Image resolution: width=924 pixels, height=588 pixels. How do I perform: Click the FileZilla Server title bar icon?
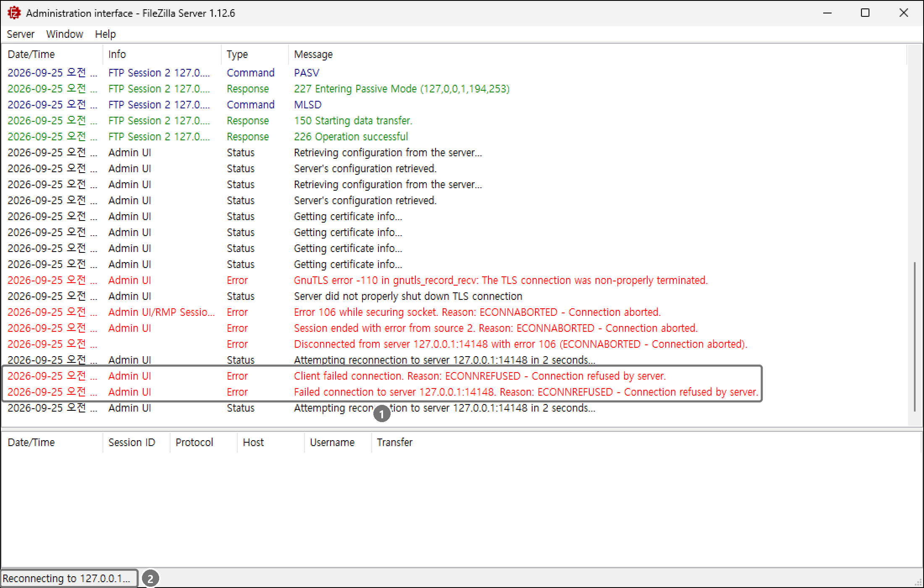[14, 13]
